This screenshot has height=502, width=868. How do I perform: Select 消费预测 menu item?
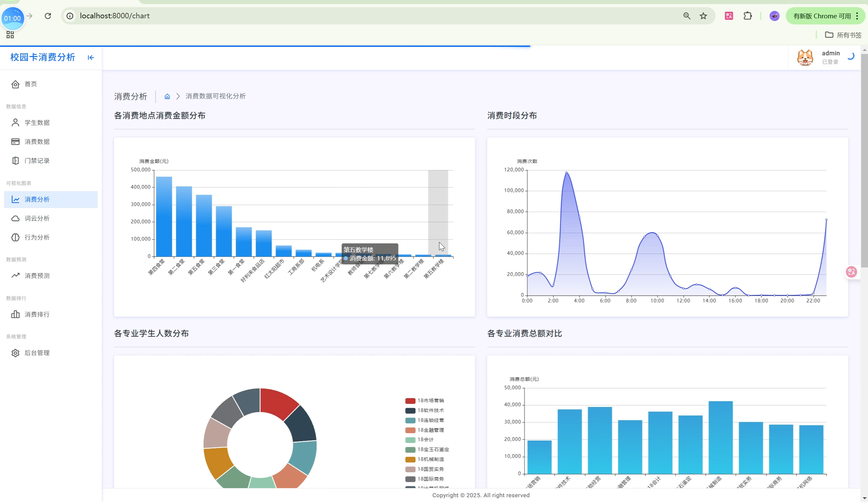point(37,276)
